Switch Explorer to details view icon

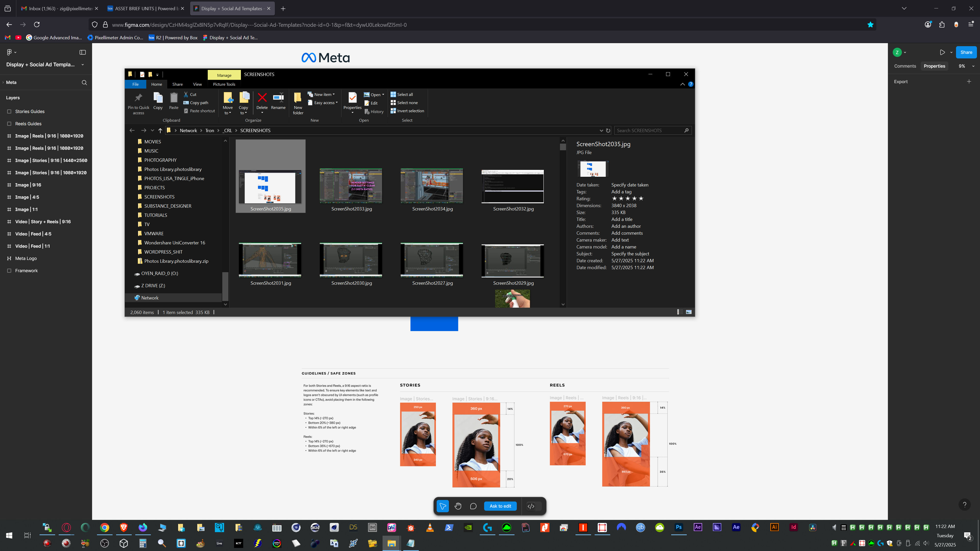pos(680,312)
